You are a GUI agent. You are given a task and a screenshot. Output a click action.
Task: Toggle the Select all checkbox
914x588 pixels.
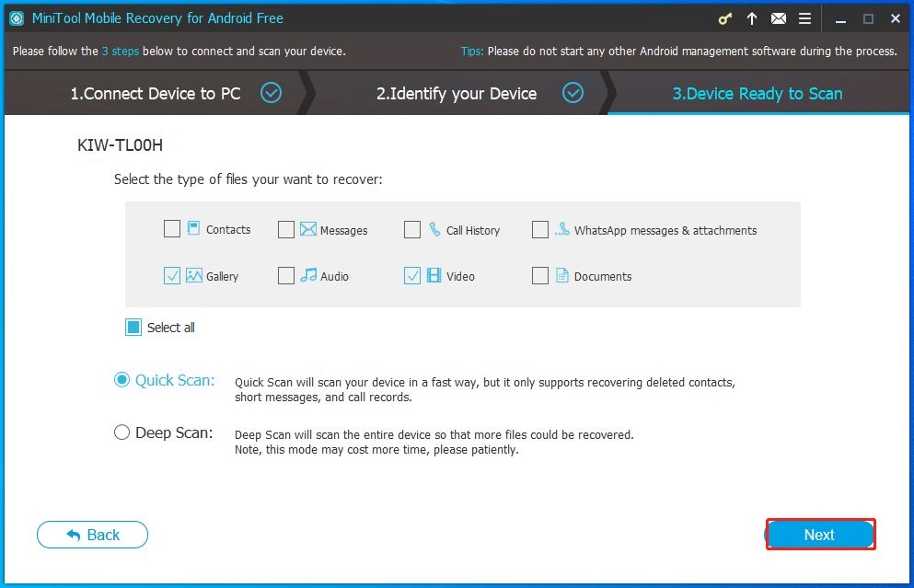click(132, 327)
